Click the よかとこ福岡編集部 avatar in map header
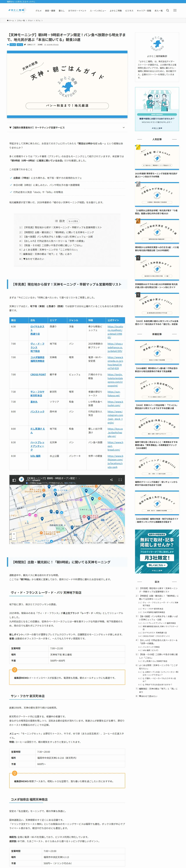This screenshot has height=868, width=186. [x=21, y=479]
